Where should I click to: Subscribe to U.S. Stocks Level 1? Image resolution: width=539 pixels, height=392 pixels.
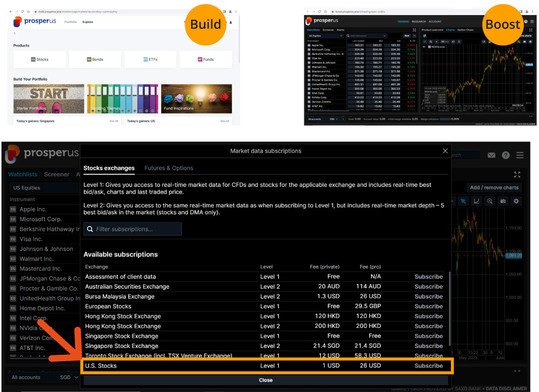[x=429, y=366]
